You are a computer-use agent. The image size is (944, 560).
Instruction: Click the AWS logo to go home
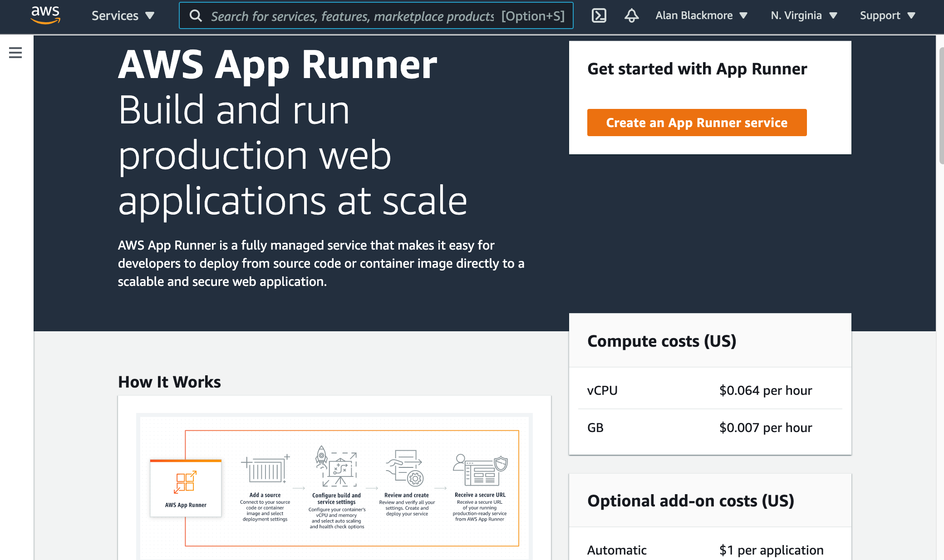[44, 15]
